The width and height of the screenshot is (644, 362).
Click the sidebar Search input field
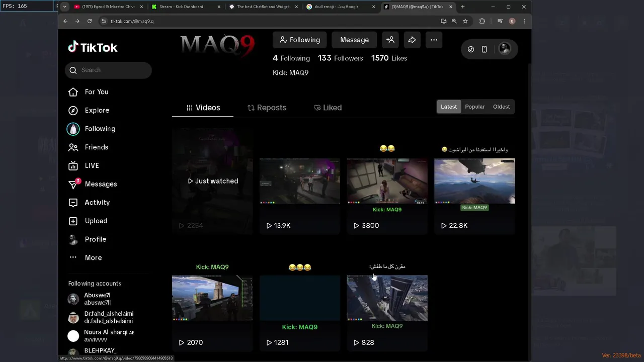pyautogui.click(x=108, y=70)
